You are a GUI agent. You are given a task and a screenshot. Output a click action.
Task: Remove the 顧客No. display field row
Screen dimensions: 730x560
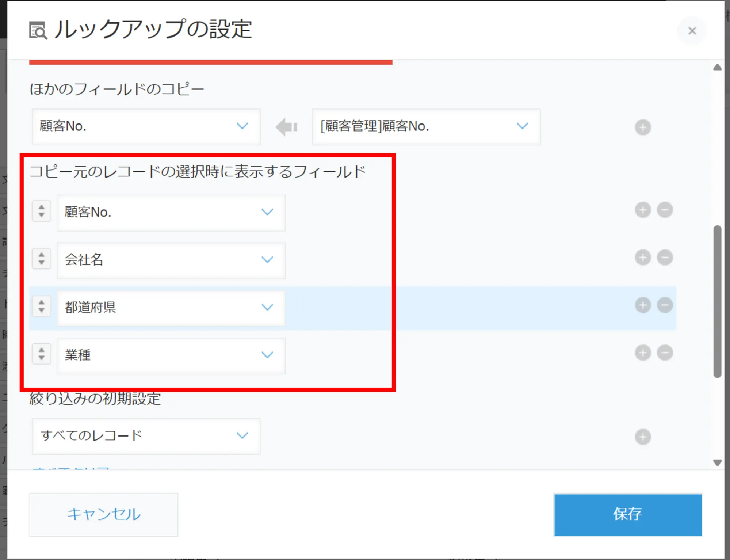pos(665,210)
